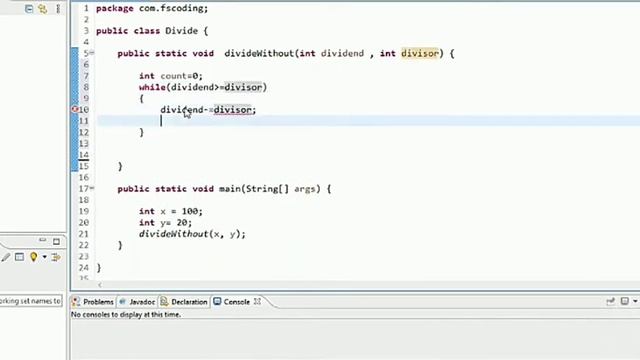Viewport: 640px width, 360px height.
Task: Click the yellow arrows icon after the dropdown
Action: pyautogui.click(x=56, y=257)
